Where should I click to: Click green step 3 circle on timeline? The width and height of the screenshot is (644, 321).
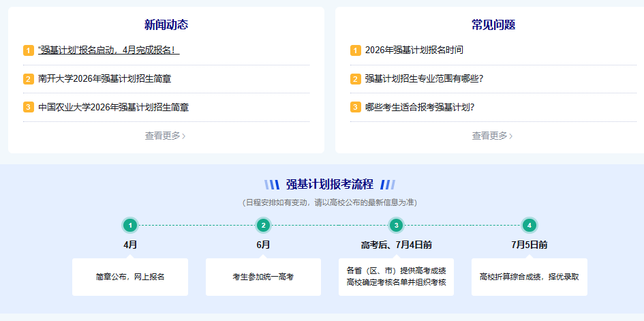(x=396, y=225)
